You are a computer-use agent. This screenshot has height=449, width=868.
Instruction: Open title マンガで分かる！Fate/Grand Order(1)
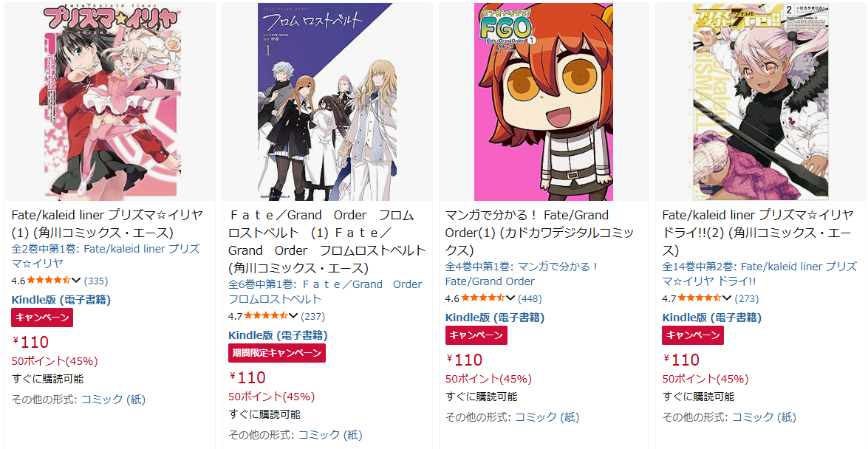540,233
